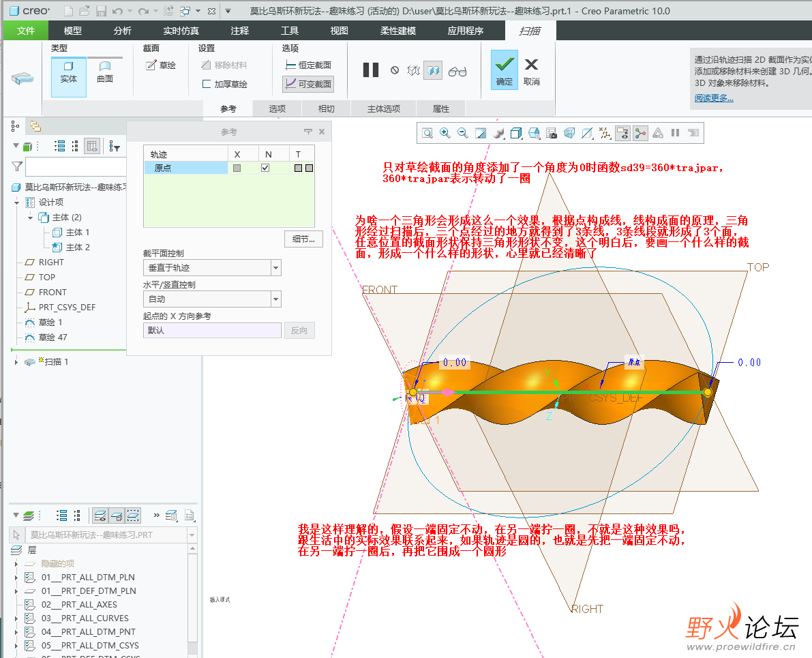Select Constant Section (恒定截面) option
This screenshot has height=658, width=812.
(x=308, y=65)
